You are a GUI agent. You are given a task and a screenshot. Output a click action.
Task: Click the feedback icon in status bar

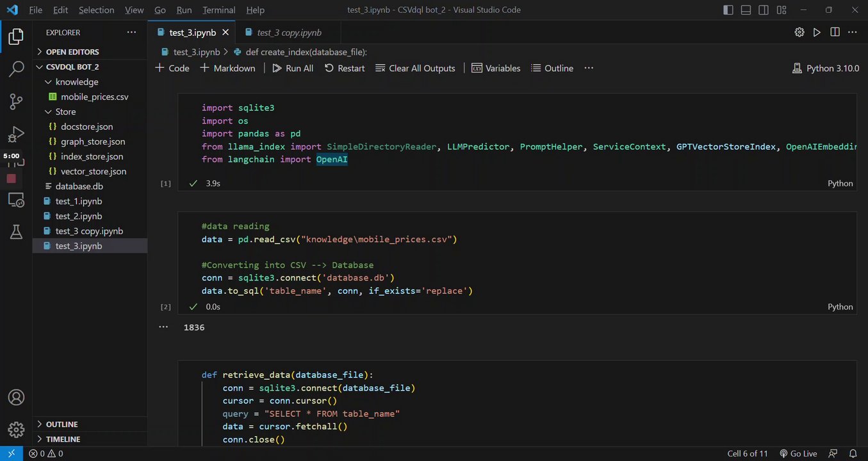click(x=833, y=453)
